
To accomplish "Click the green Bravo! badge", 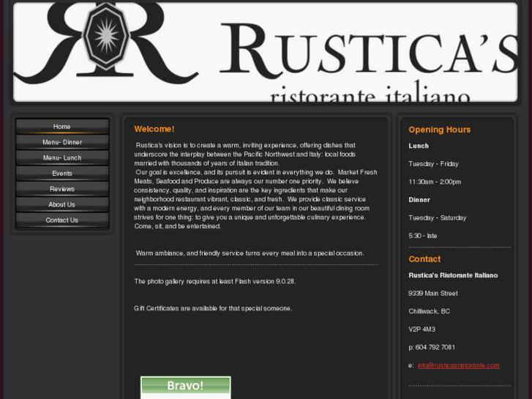I will [x=186, y=387].
